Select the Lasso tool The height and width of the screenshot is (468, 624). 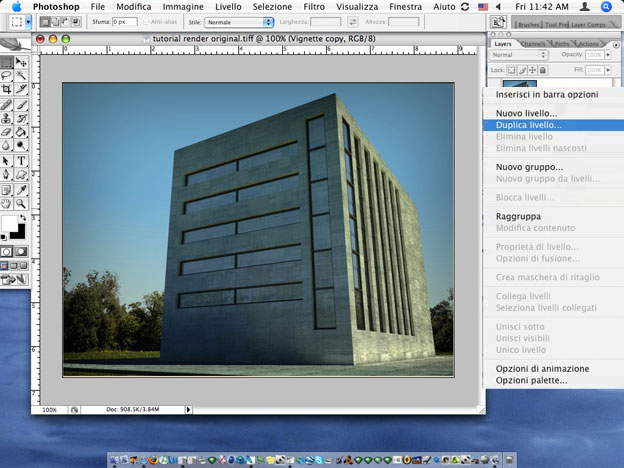coord(7,76)
